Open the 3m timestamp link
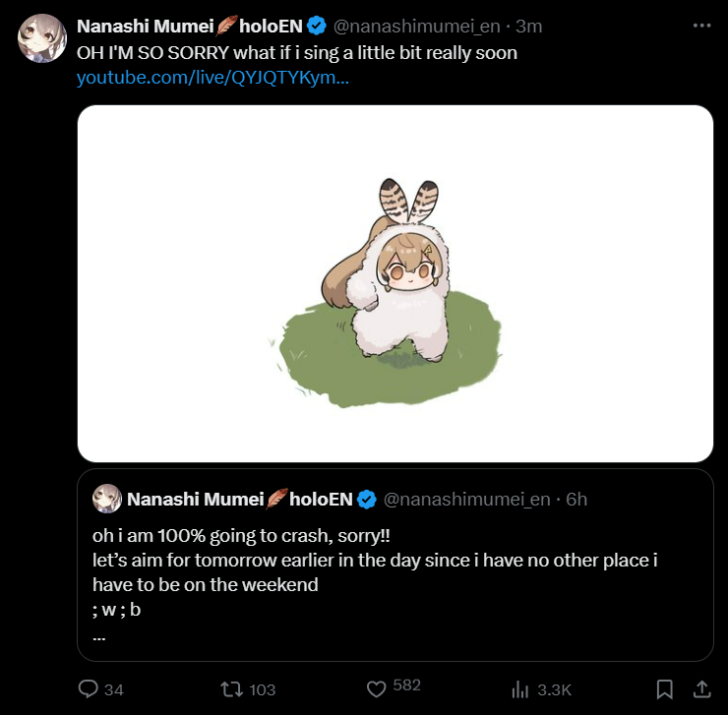Image resolution: width=728 pixels, height=715 pixels. (x=528, y=26)
